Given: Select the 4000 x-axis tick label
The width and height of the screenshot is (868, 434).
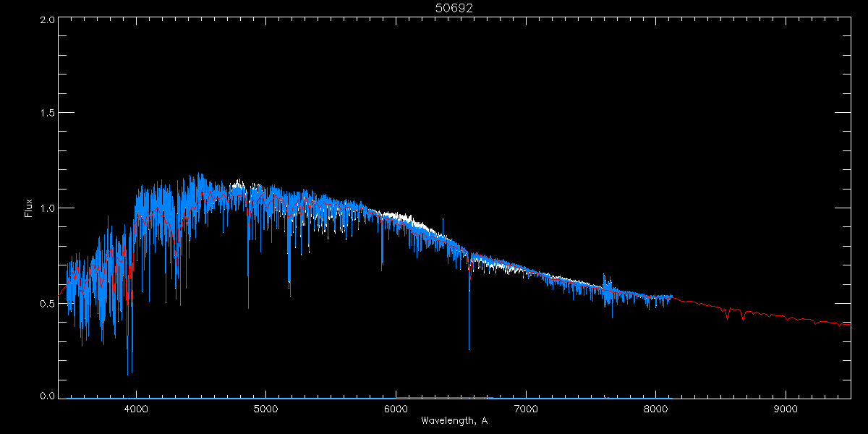Looking at the screenshot, I should 136,408.
